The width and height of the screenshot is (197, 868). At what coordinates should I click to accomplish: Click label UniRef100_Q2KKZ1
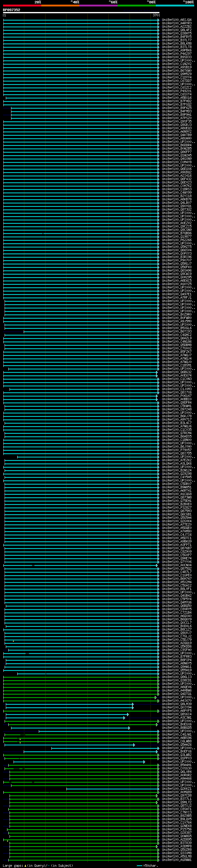[177, 789]
